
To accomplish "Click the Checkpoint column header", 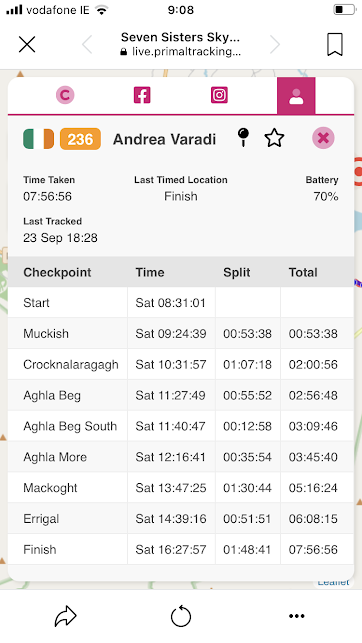I will pos(57,272).
